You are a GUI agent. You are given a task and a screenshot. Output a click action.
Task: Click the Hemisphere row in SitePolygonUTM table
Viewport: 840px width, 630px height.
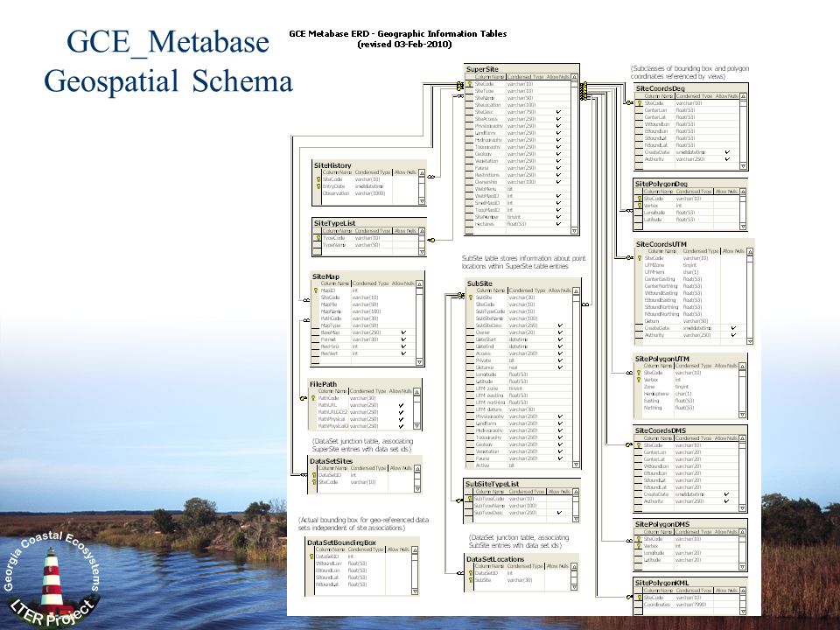(x=686, y=394)
